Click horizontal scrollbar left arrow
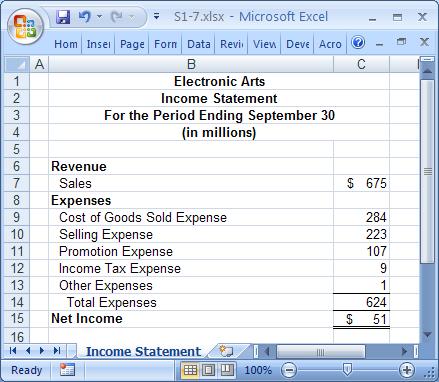 click(x=266, y=351)
